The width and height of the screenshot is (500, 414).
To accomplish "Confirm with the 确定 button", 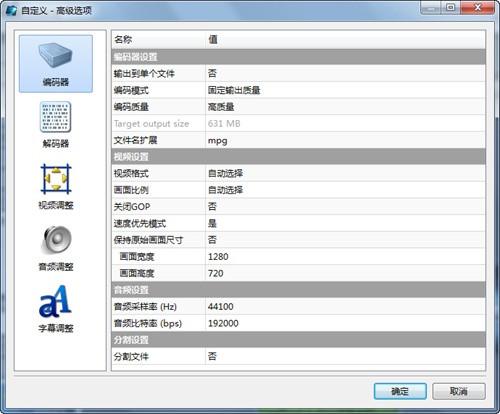I will [x=400, y=391].
